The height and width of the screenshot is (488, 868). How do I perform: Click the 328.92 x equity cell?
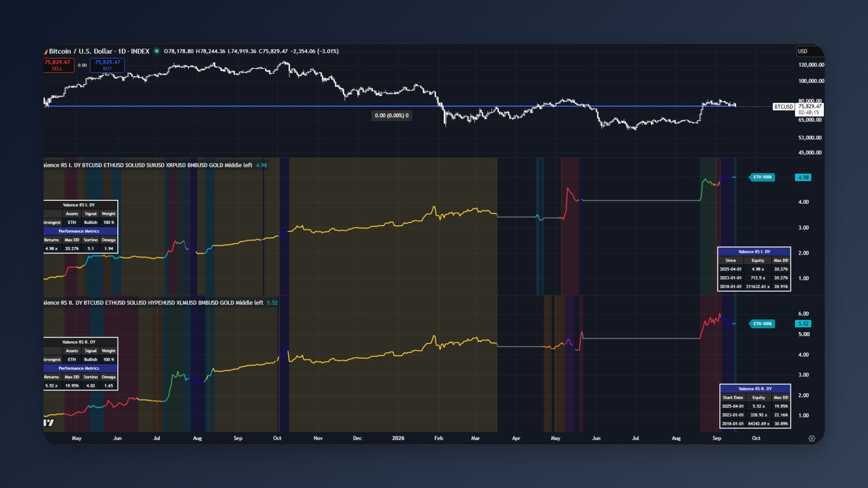[758, 415]
